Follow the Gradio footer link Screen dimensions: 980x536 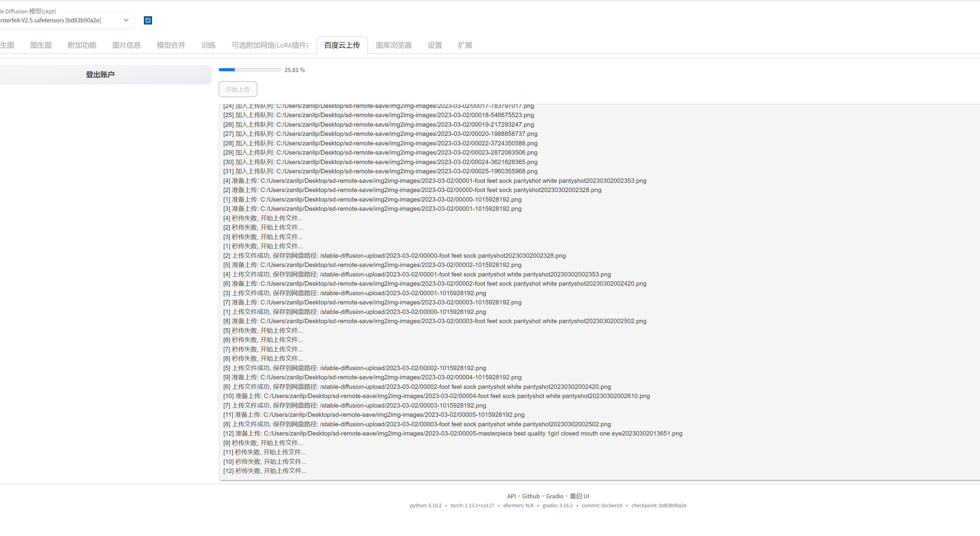click(554, 496)
